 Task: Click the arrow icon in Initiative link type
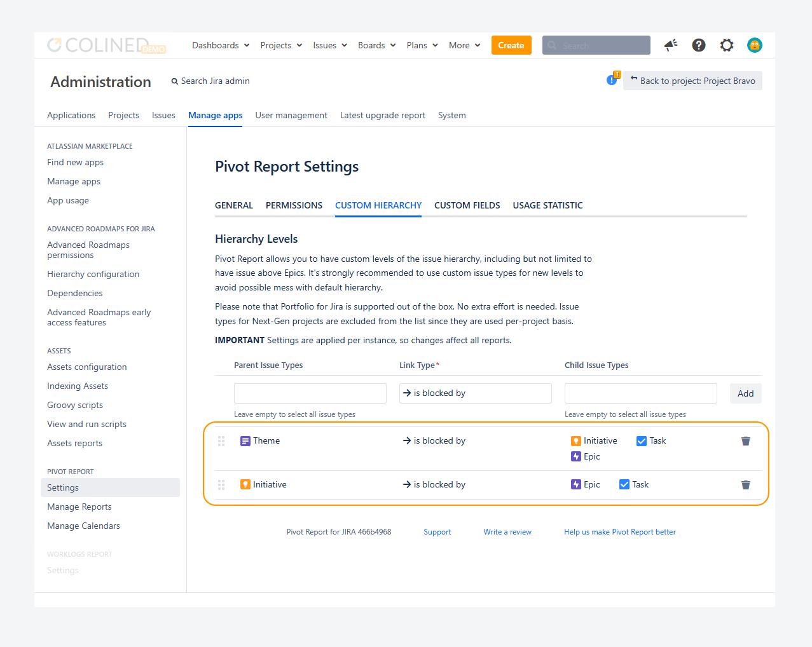pos(407,484)
